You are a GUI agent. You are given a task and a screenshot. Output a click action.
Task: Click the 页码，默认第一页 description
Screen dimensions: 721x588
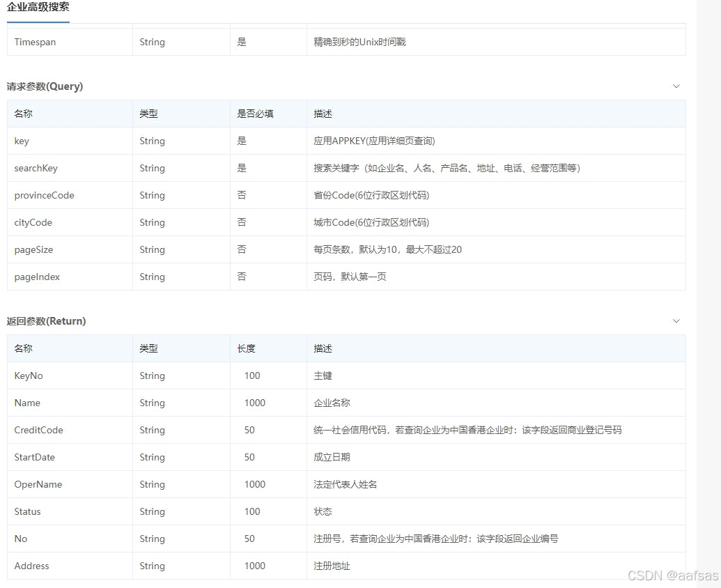[x=350, y=277]
